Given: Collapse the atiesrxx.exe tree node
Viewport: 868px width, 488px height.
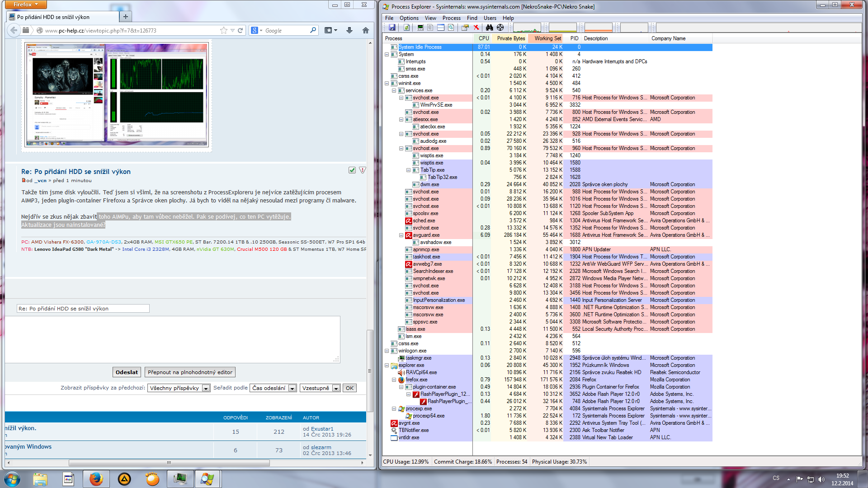Looking at the screenshot, I should coord(401,119).
